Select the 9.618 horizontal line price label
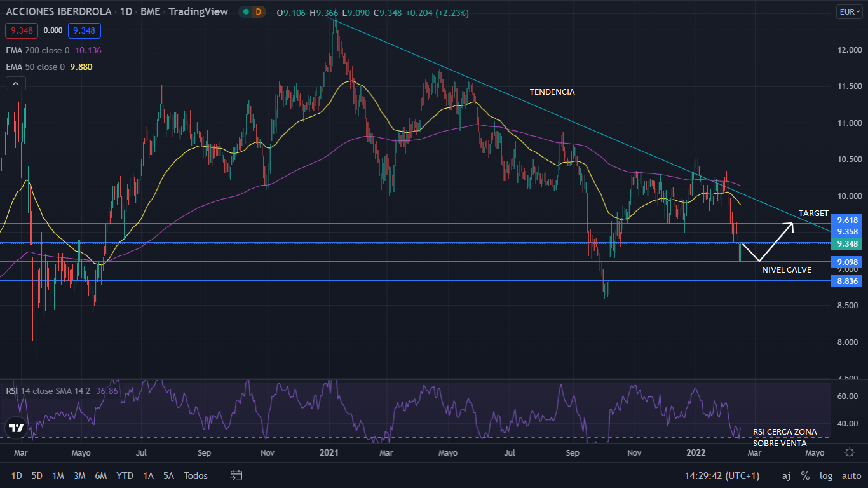 [x=848, y=220]
